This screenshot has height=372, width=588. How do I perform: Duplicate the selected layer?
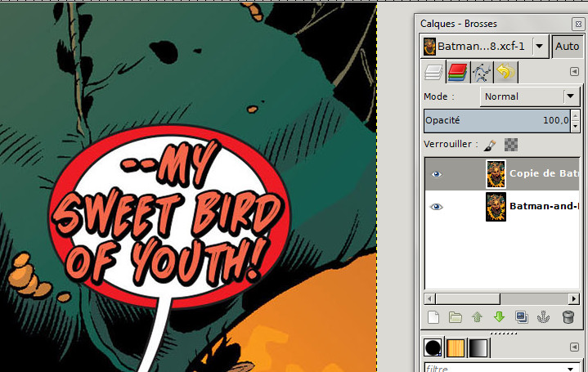pos(521,317)
